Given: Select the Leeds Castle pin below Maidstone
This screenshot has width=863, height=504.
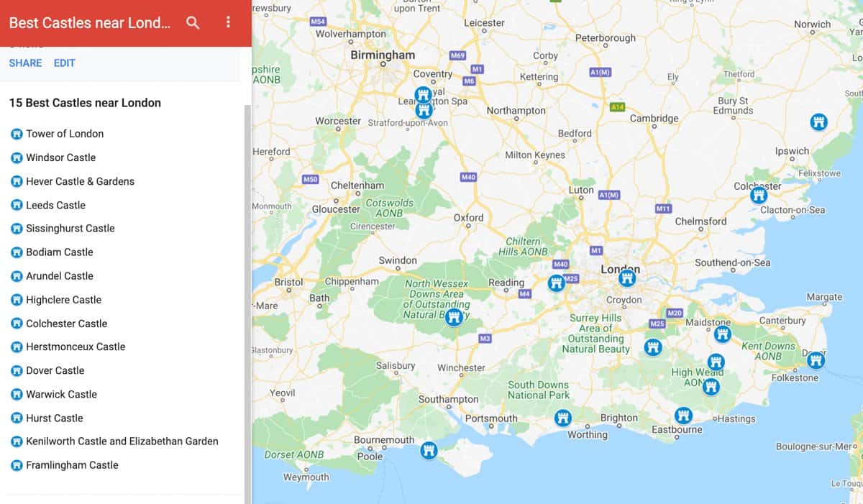Looking at the screenshot, I should click(723, 334).
